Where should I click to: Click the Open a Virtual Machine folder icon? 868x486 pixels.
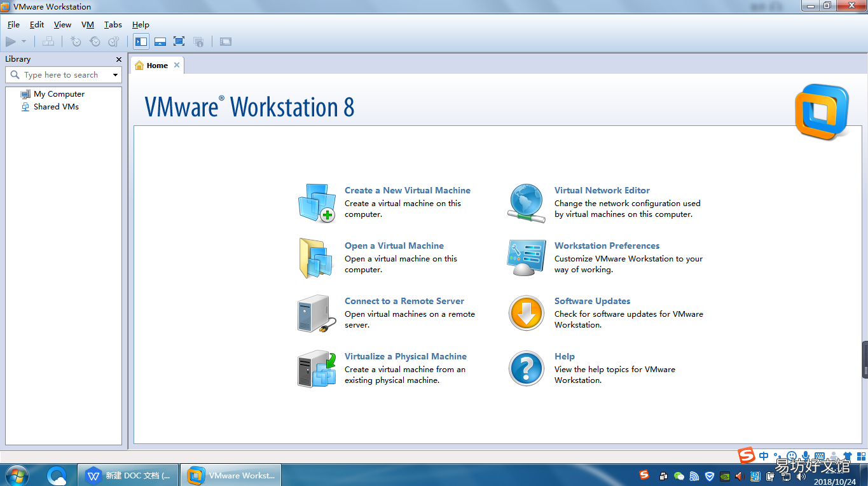coord(316,258)
